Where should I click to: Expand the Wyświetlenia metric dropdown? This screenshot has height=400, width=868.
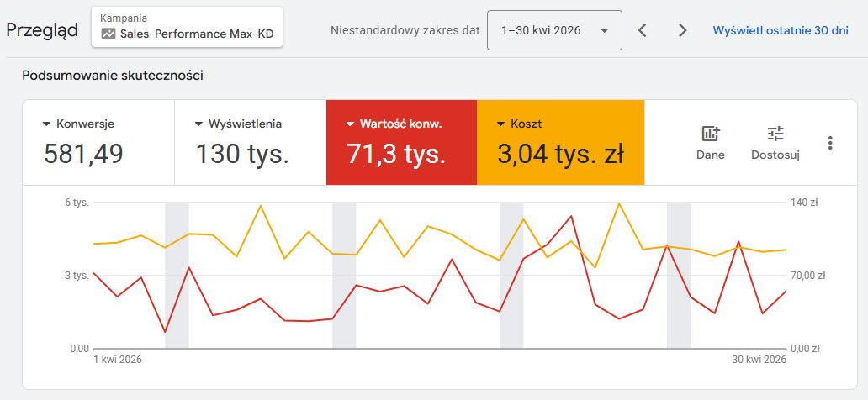(198, 124)
